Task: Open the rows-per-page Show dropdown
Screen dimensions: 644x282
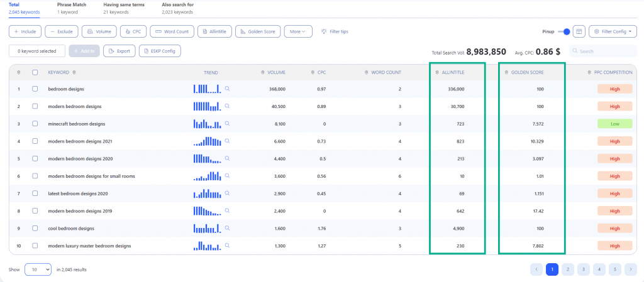Action: coord(38,269)
